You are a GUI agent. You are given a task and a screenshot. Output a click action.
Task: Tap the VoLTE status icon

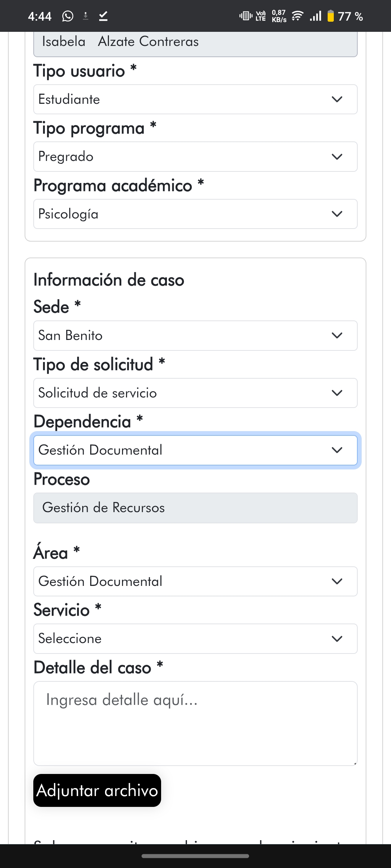point(261,16)
